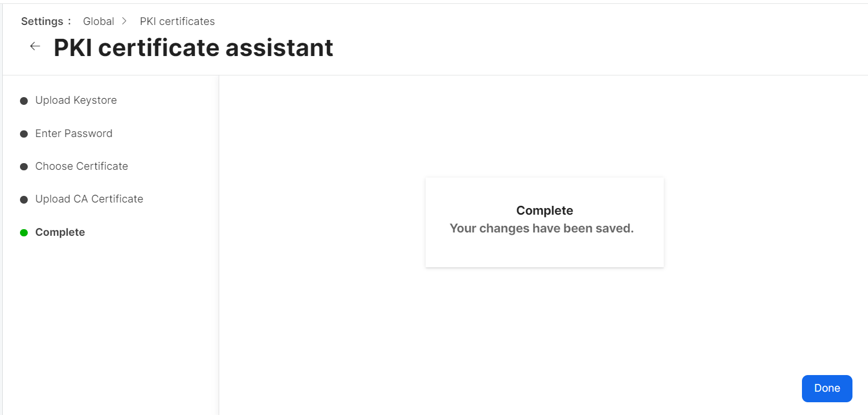Jump to the Choose Certificate step
Viewport: 868px width, 415px height.
[x=82, y=166]
